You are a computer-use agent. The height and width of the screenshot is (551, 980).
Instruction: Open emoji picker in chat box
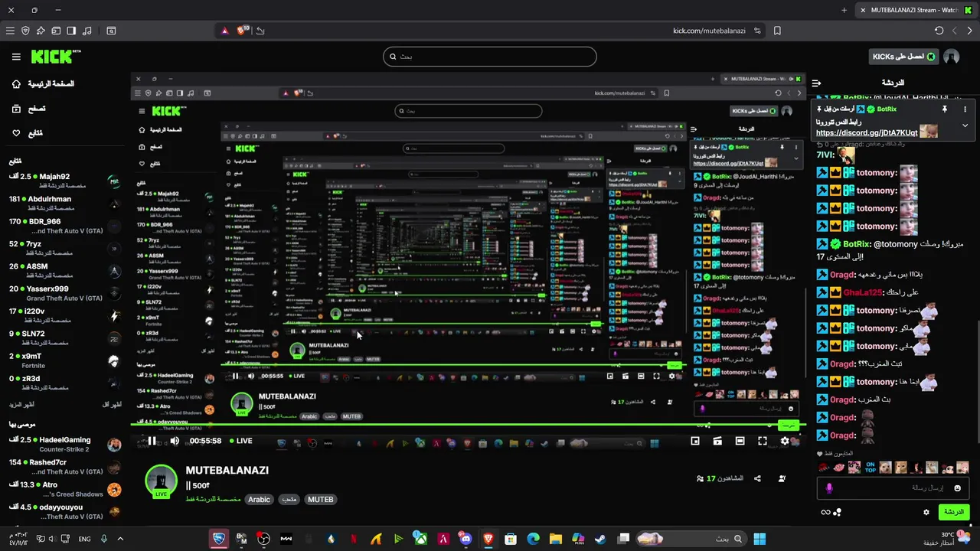[x=958, y=487]
